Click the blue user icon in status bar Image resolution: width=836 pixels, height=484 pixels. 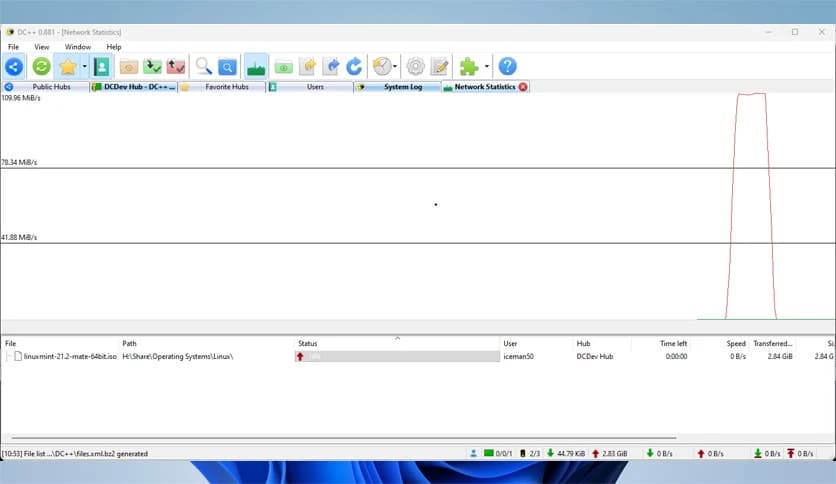coord(473,454)
